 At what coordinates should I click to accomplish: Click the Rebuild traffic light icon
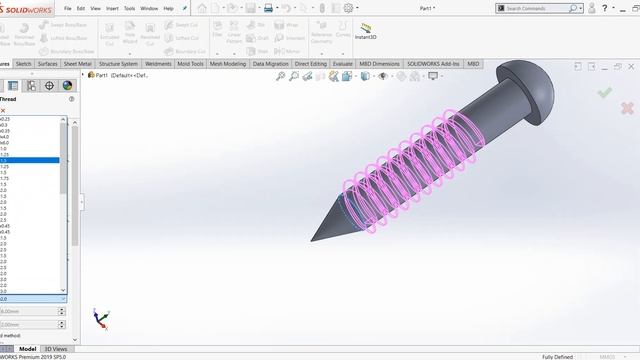click(x=322, y=8)
